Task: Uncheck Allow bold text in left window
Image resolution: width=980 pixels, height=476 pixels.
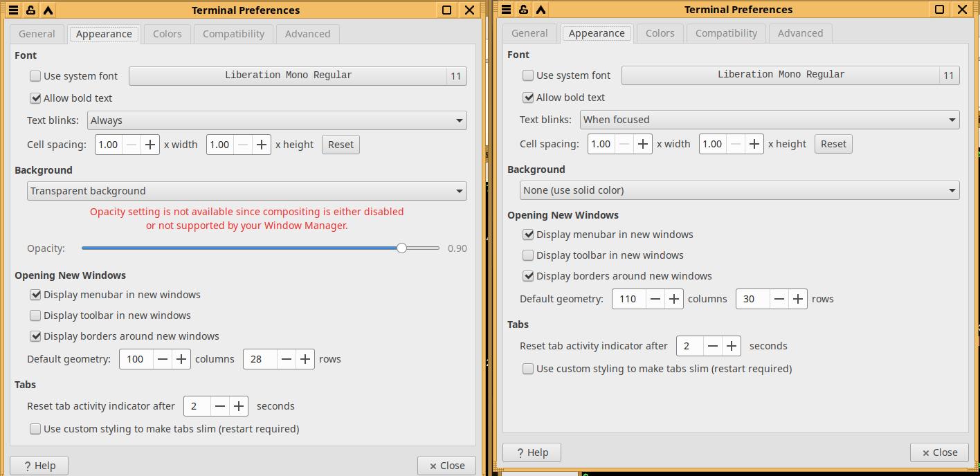Action: [35, 98]
